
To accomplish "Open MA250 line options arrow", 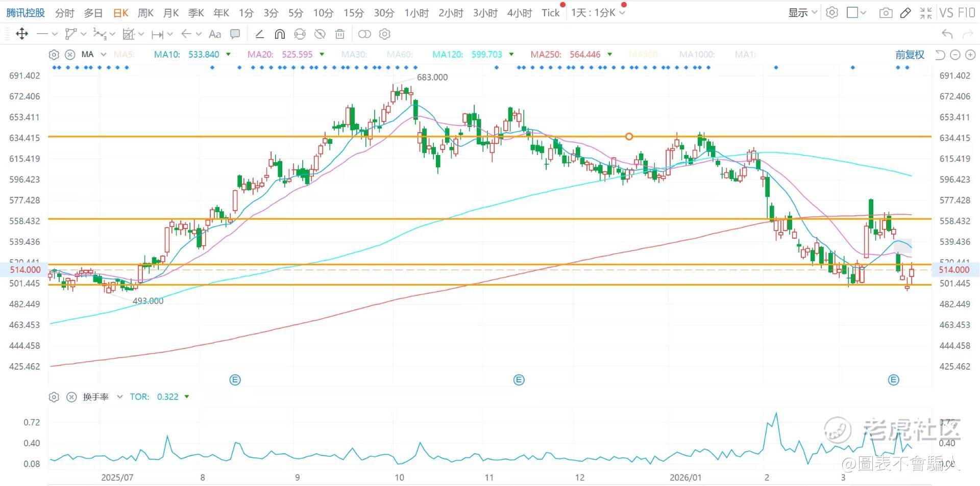I will [610, 55].
